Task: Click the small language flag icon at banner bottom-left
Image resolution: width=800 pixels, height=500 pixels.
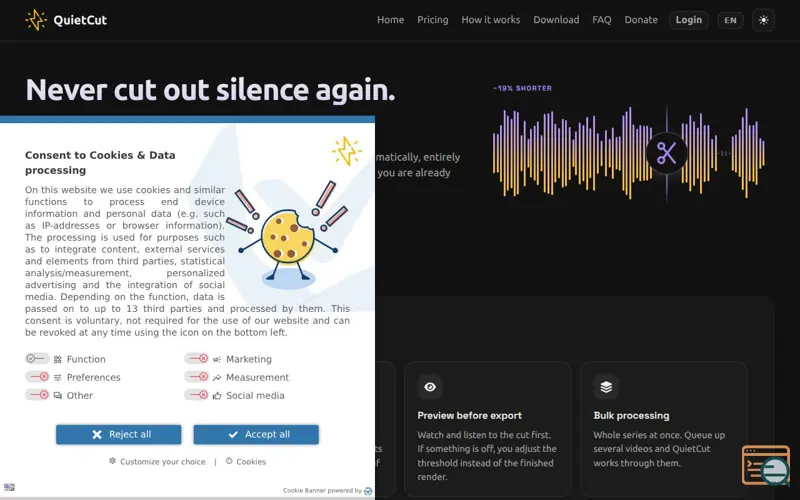Action: [9, 487]
